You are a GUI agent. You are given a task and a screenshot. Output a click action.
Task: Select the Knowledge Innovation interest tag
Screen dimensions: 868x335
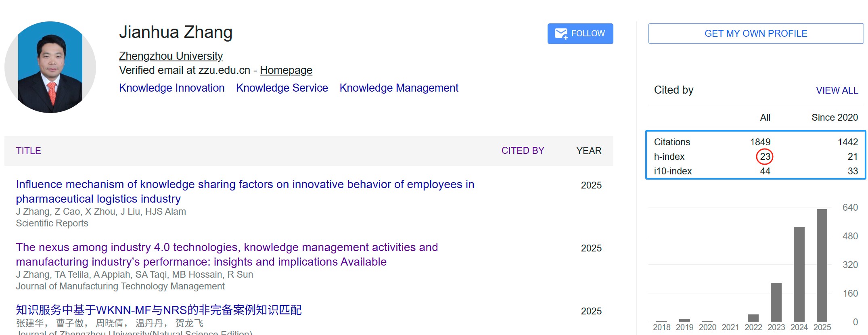coord(172,88)
